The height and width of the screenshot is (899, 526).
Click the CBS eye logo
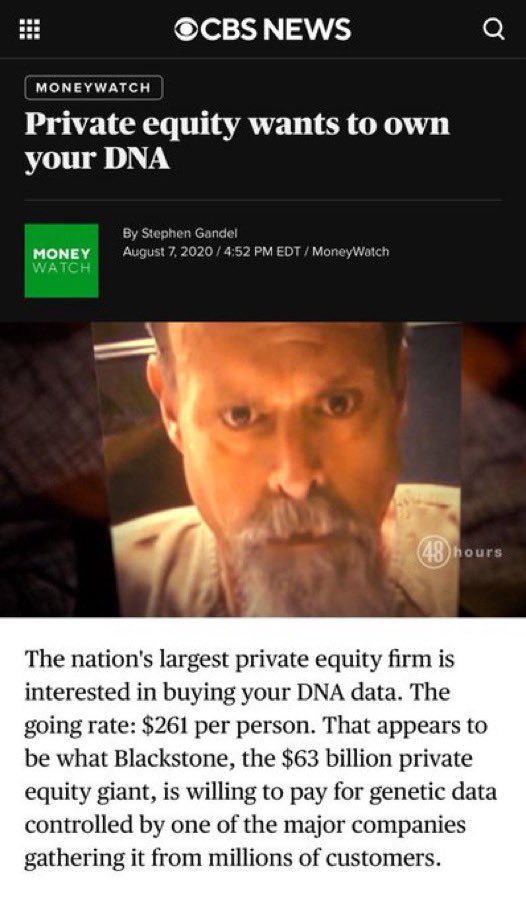(186, 29)
